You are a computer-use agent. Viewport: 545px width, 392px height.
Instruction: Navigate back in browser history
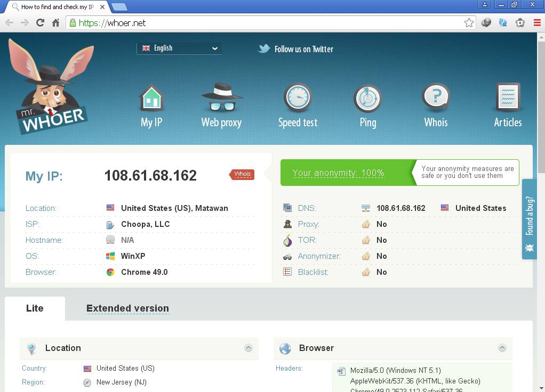(x=10, y=23)
